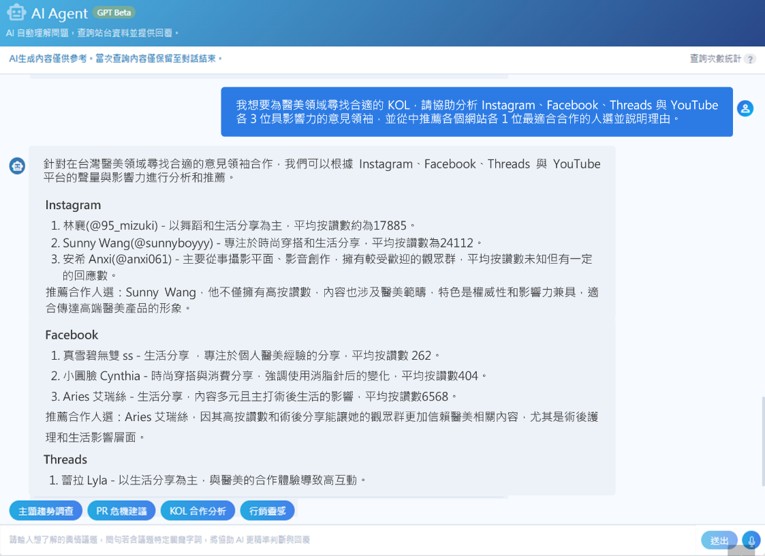Open the query count help icon
The width and height of the screenshot is (765, 556).
pyautogui.click(x=750, y=59)
